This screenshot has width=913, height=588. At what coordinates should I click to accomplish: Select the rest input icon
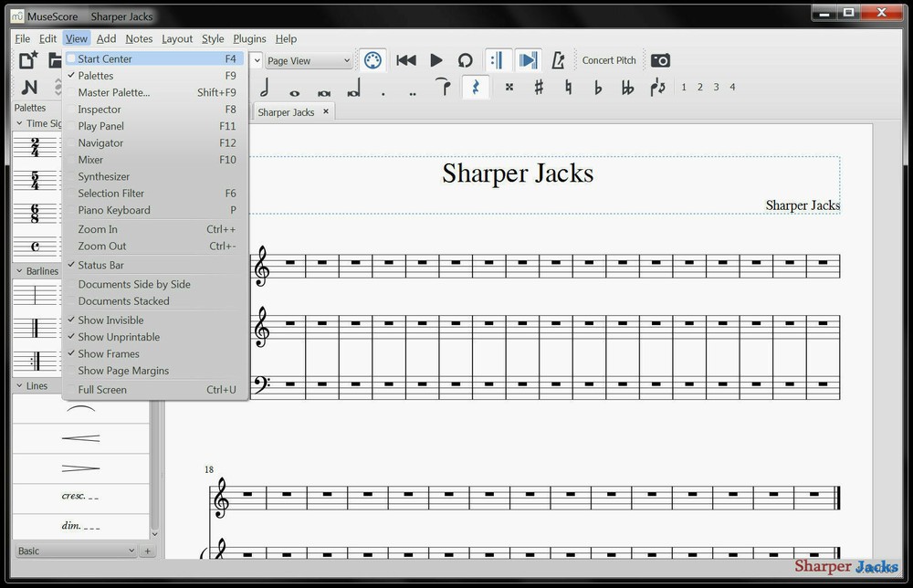coord(475,87)
